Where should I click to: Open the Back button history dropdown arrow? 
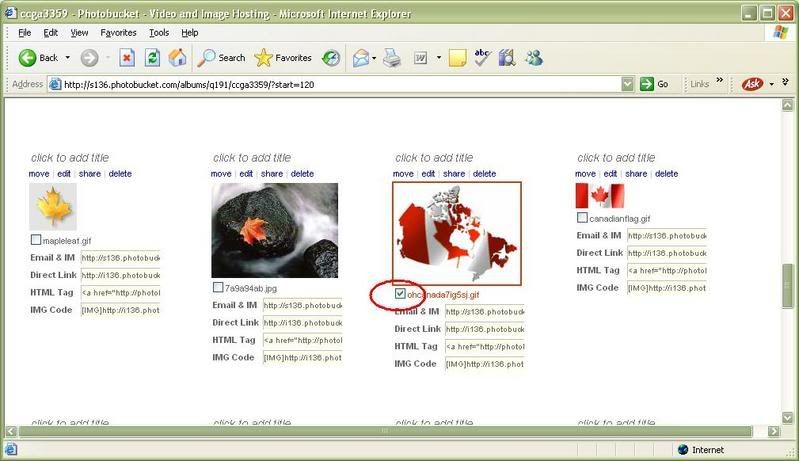tap(67, 58)
